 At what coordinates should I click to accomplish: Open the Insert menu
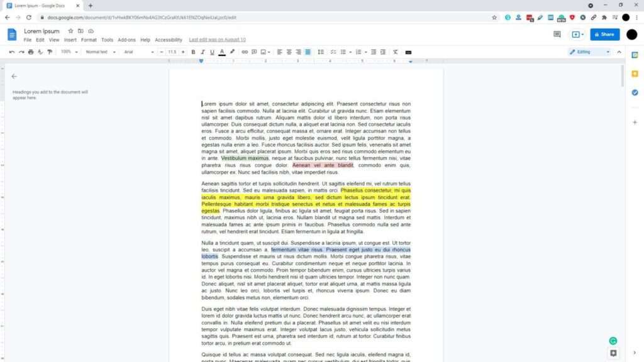pyautogui.click(x=70, y=40)
